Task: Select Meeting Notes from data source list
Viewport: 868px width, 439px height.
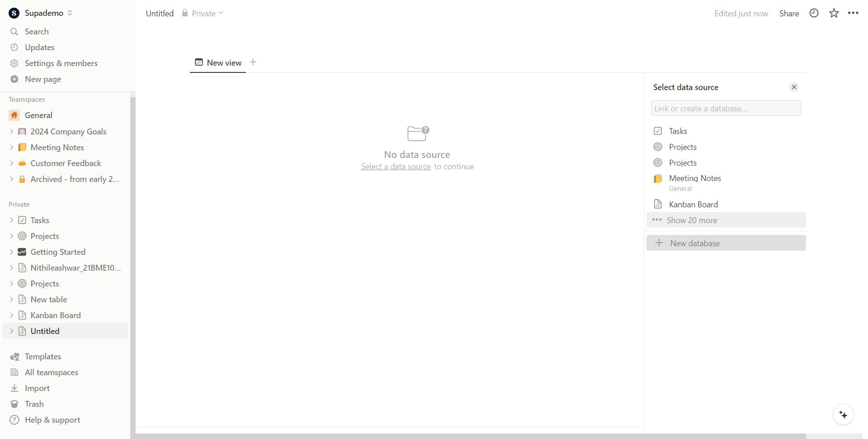Action: (695, 178)
